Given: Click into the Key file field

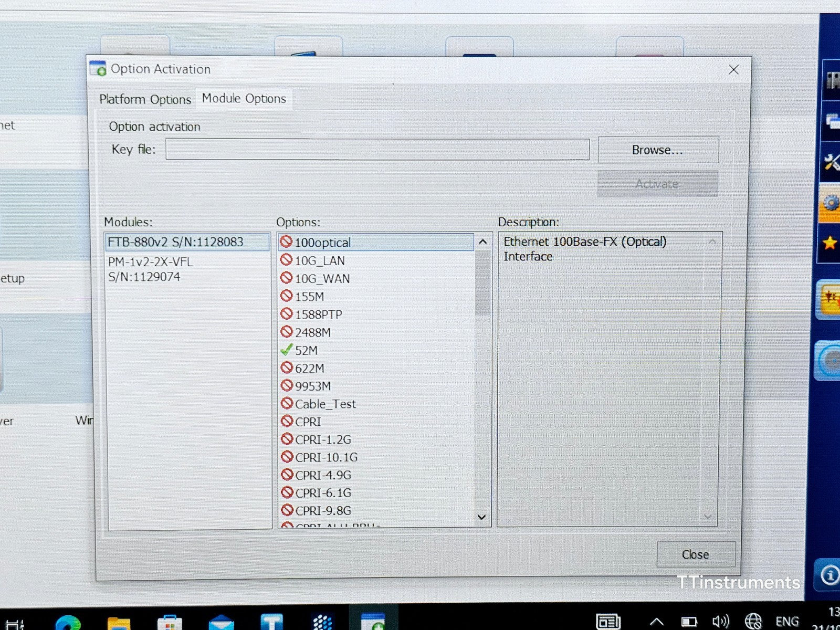Looking at the screenshot, I should (x=377, y=150).
